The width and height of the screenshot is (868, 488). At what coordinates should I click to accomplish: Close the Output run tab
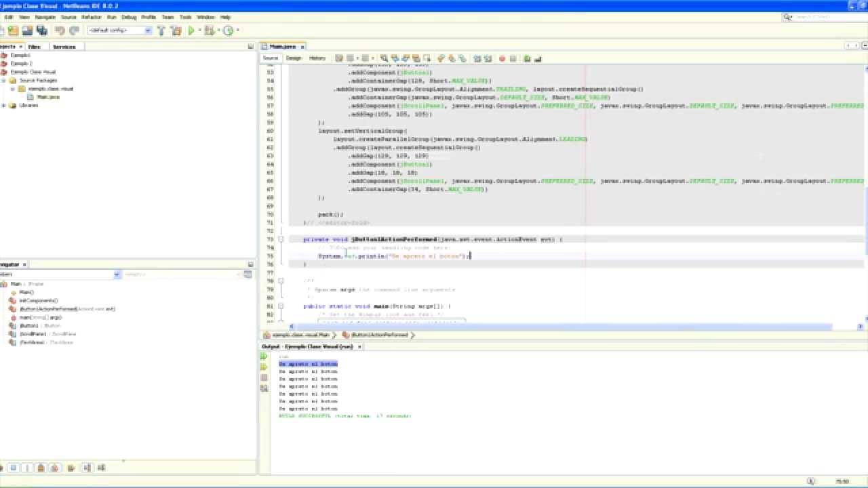coord(359,346)
